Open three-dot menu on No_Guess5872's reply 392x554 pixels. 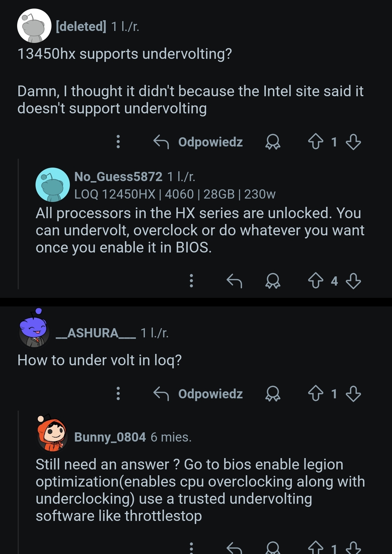coord(191,281)
